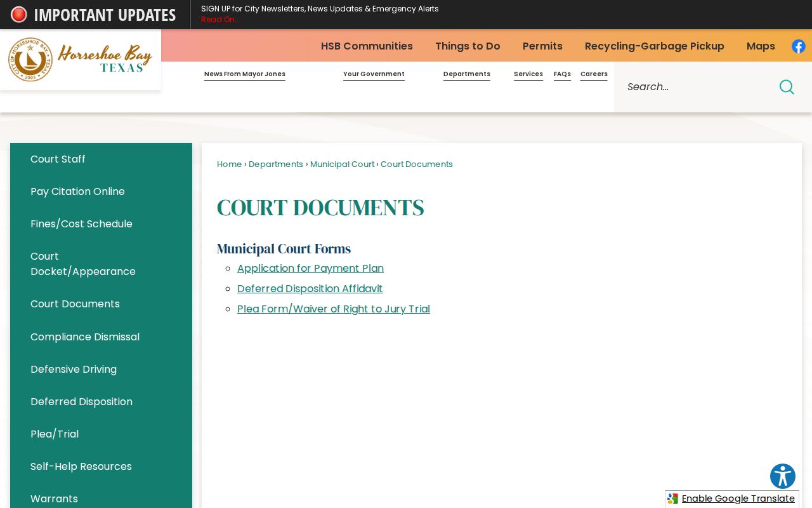Click Court Documents breadcrumb link
Screen dimensions: 812x508
coord(417,164)
